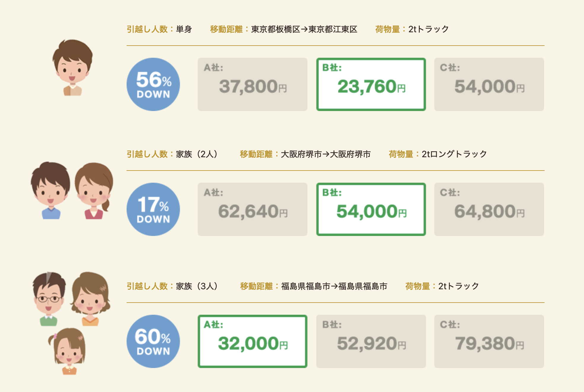Click the B社 52,920円 price card
Image resolution: width=584 pixels, height=392 pixels.
click(371, 341)
